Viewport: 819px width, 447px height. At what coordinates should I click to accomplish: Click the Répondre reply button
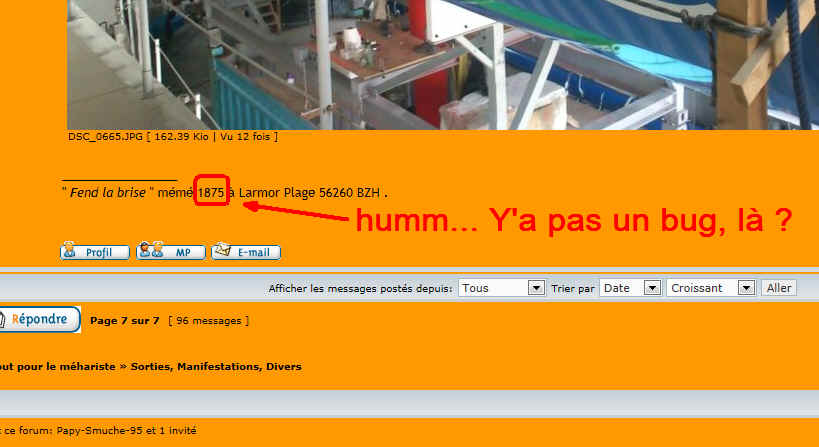pyautogui.click(x=40, y=320)
